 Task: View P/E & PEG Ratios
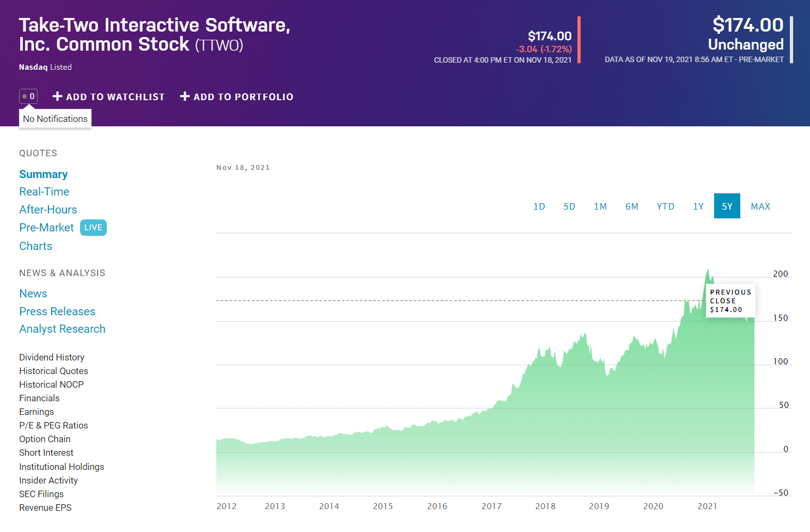point(53,425)
